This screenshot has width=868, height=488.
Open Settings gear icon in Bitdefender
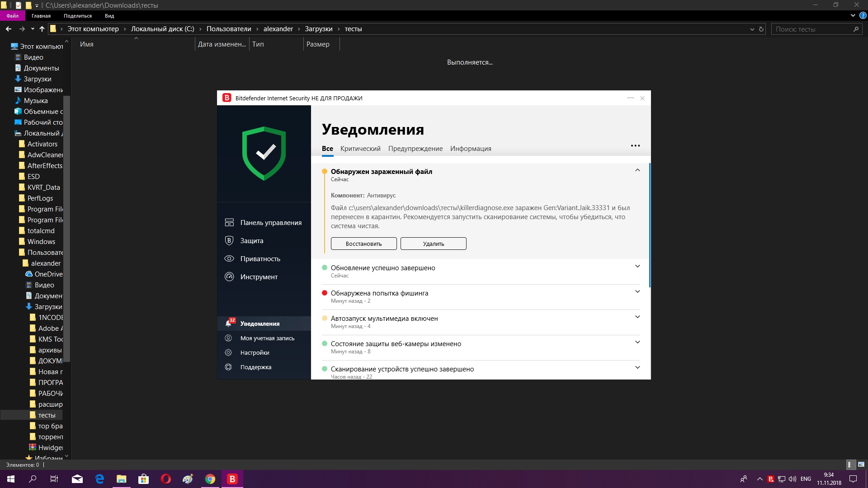229,352
